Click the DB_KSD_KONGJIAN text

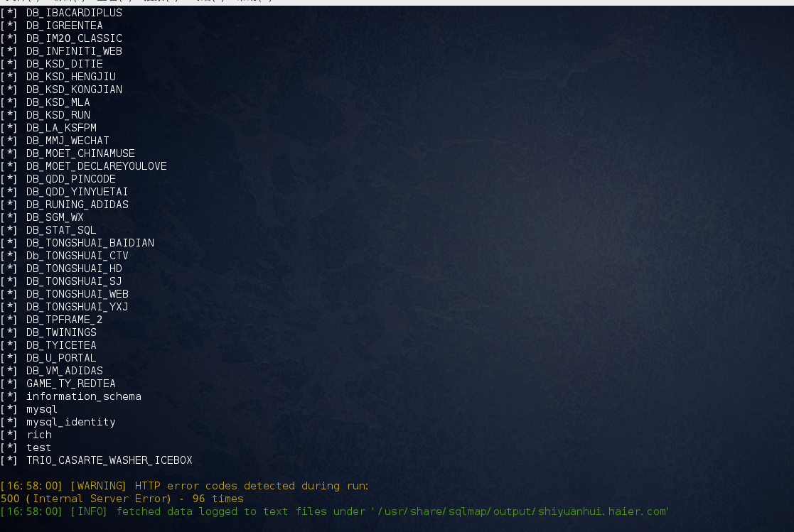coord(74,89)
